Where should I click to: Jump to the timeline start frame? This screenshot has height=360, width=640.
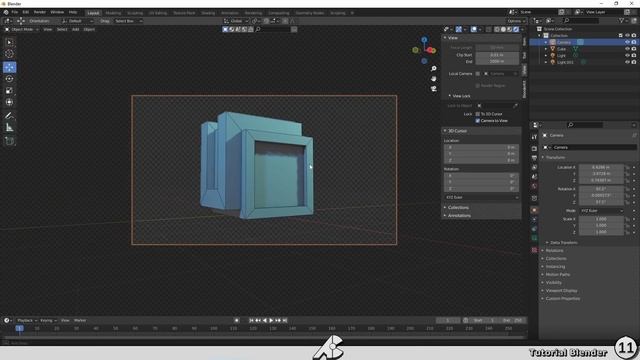(x=251, y=320)
